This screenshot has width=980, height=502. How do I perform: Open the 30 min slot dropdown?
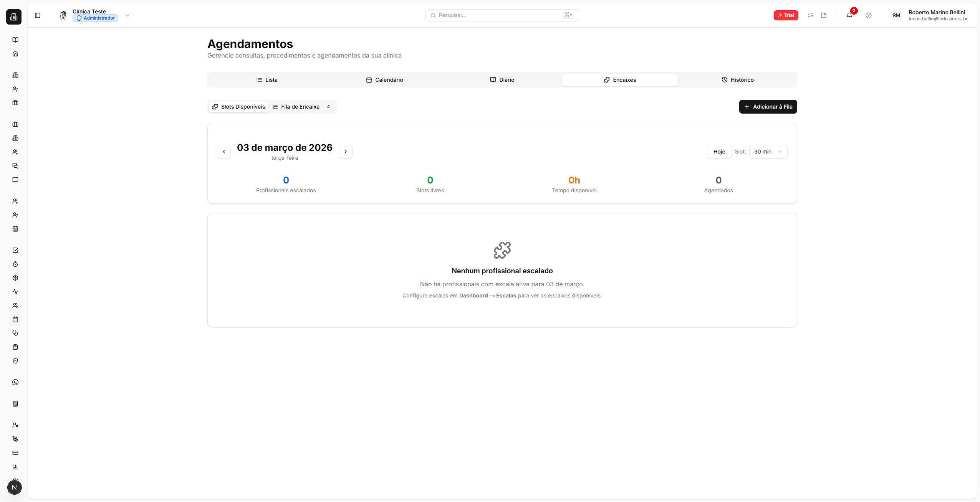768,152
